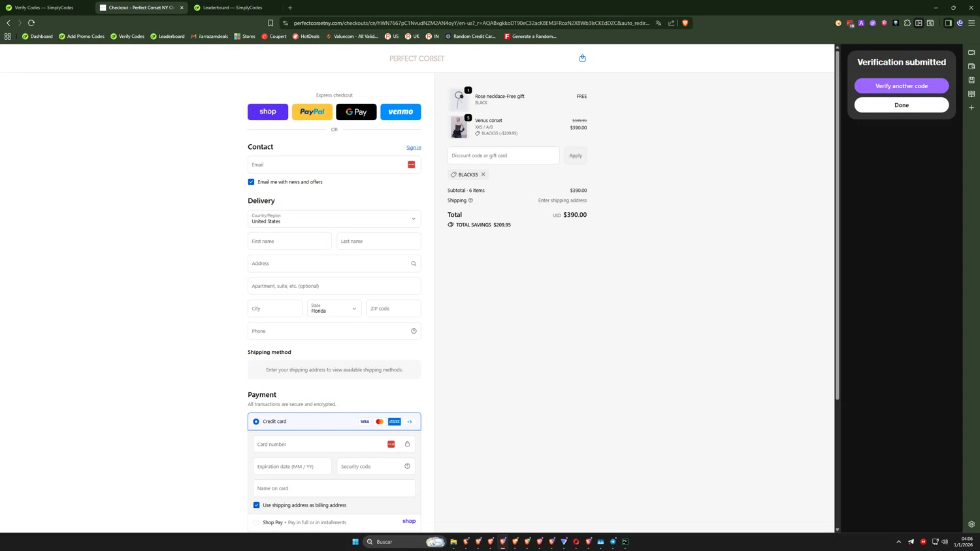The height and width of the screenshot is (551, 980).
Task: Click the Venus corset product thumbnail
Action: click(x=459, y=127)
